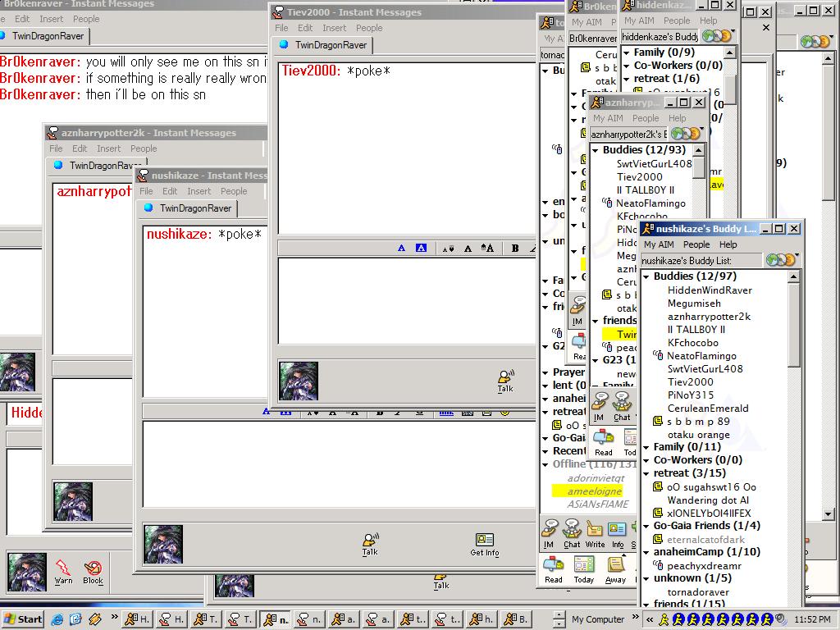Collapse the unknown (1/5) group
Screen dimensions: 840x630
coord(646,578)
